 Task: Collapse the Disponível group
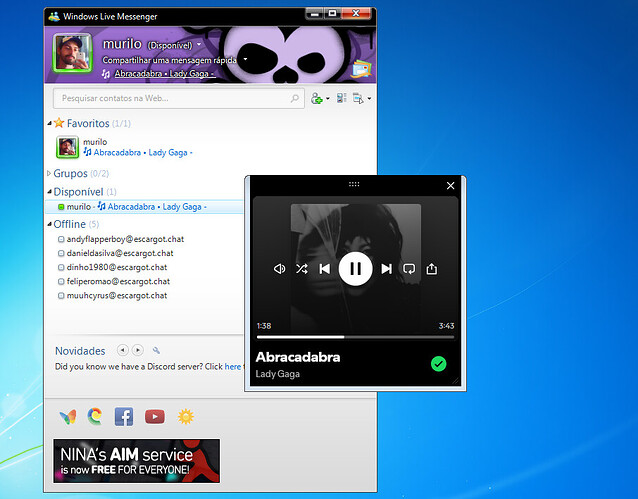click(x=49, y=191)
